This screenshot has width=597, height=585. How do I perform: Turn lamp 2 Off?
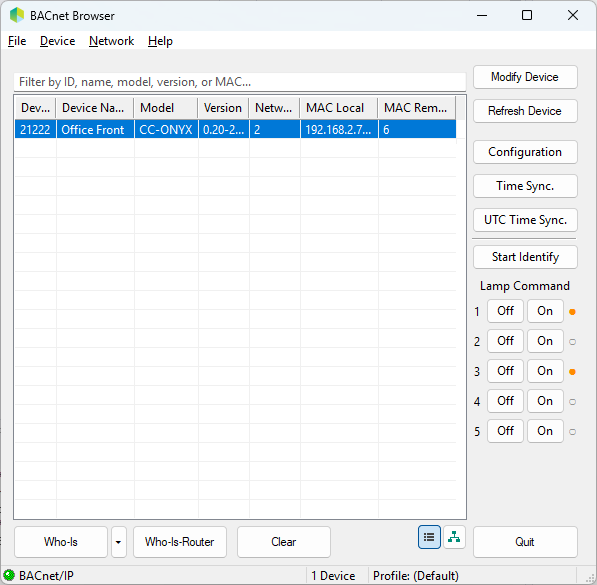505,341
